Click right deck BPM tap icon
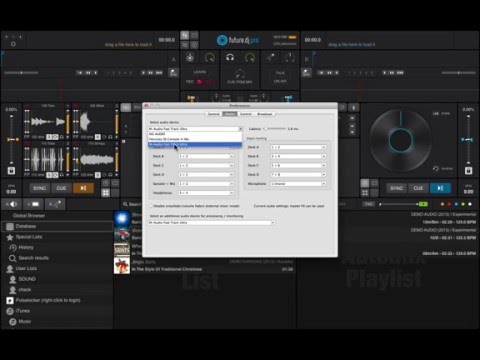This screenshot has height=360, width=480. coord(307,72)
